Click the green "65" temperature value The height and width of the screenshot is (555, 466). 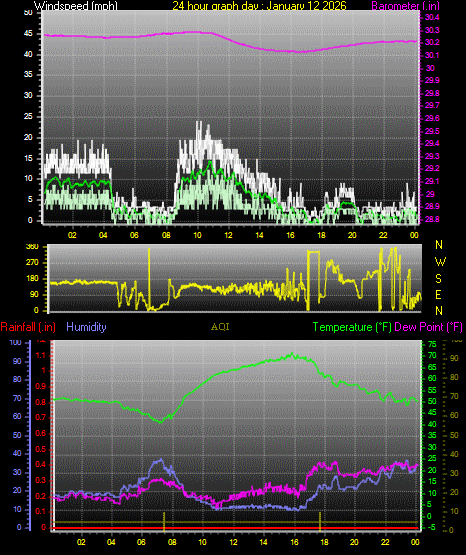(x=432, y=367)
